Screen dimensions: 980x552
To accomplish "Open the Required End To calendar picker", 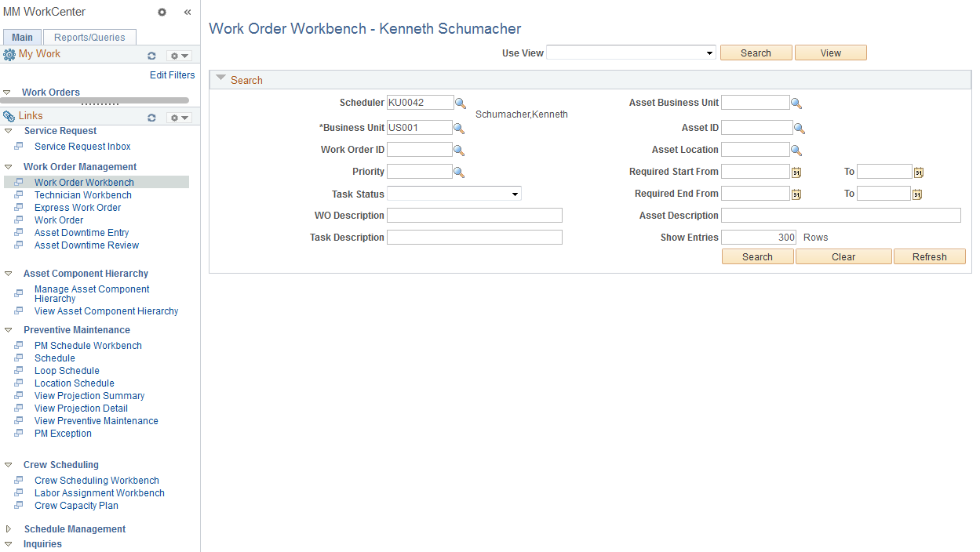I will pyautogui.click(x=916, y=194).
